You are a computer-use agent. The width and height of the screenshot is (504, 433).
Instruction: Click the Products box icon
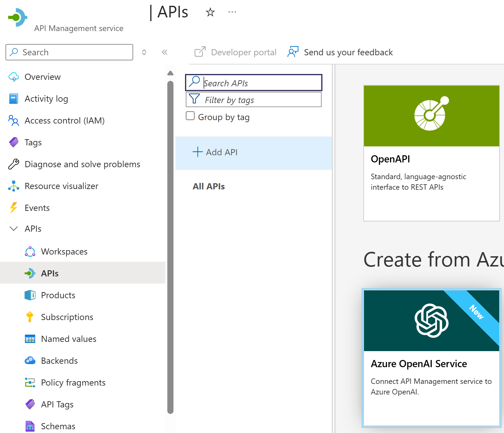coord(30,295)
